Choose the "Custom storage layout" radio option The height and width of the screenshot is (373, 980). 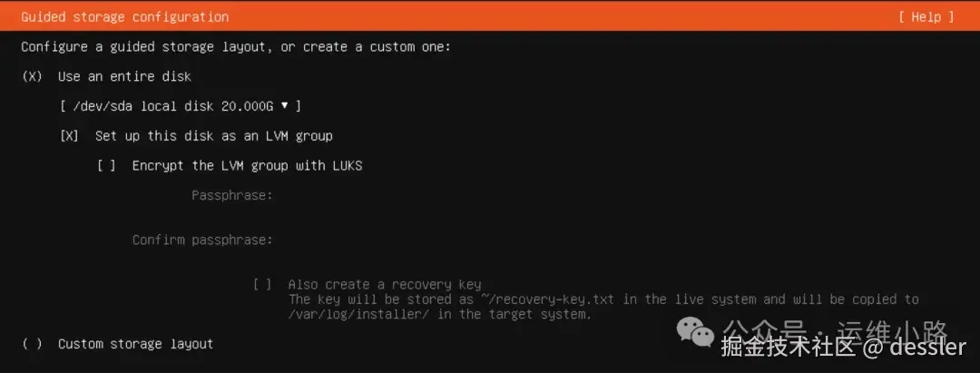pos(32,344)
